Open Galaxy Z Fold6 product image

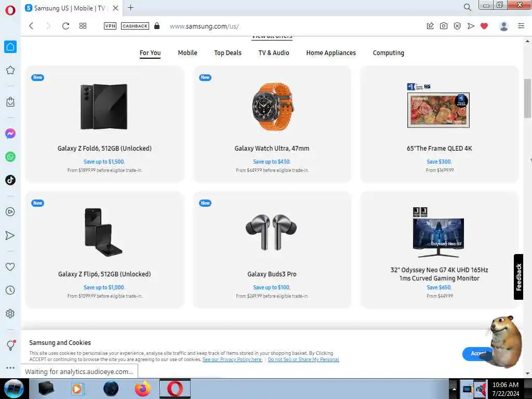(x=104, y=107)
